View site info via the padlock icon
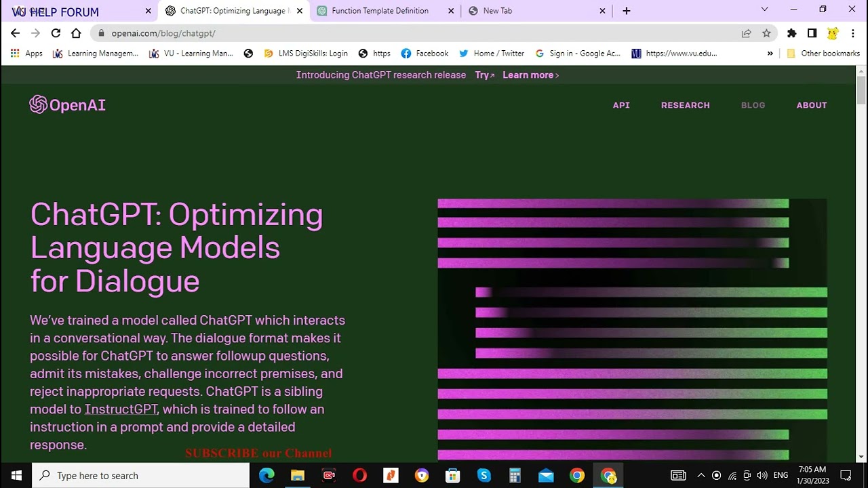 click(x=101, y=33)
